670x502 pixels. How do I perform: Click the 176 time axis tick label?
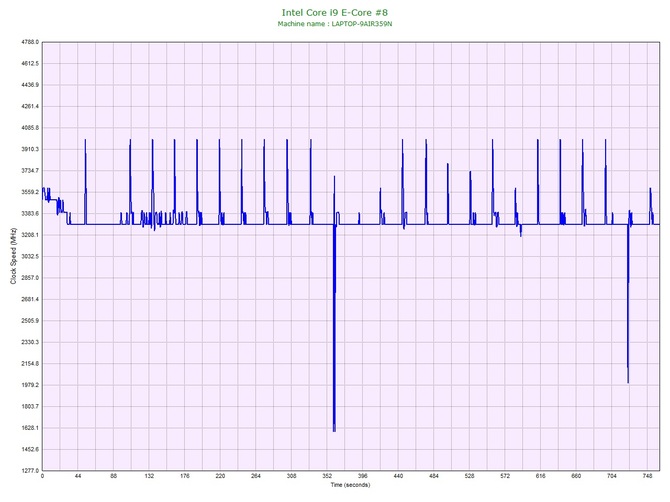click(x=185, y=476)
